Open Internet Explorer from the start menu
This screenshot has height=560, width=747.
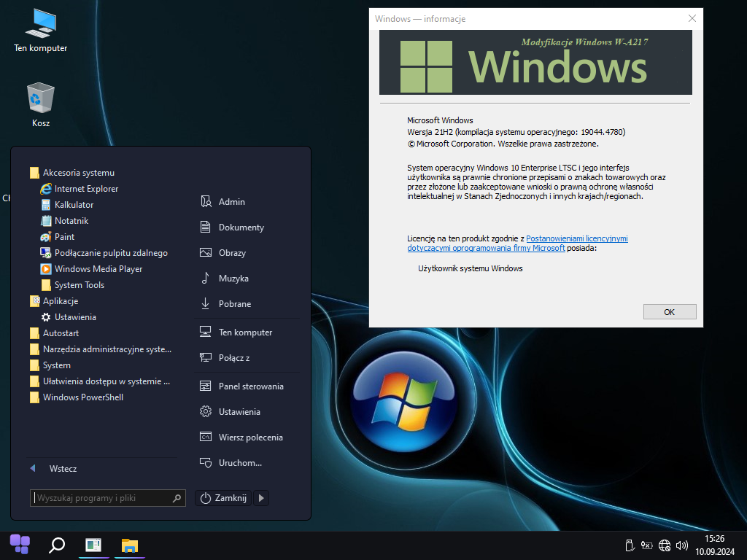[x=85, y=189]
